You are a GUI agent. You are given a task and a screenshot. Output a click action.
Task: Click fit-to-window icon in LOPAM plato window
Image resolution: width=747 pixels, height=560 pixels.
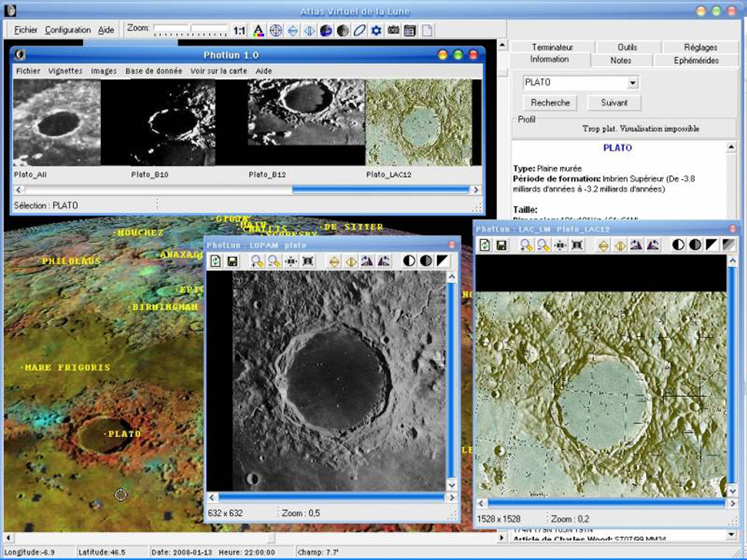coord(307,262)
